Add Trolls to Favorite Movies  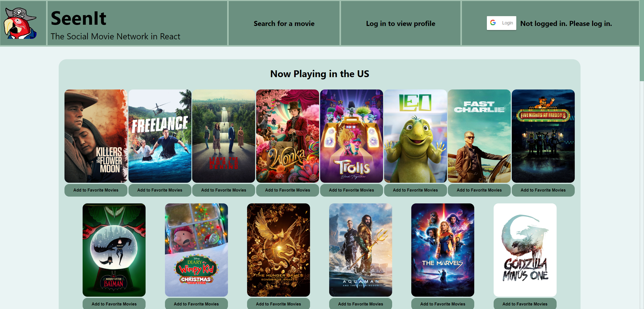click(x=352, y=190)
